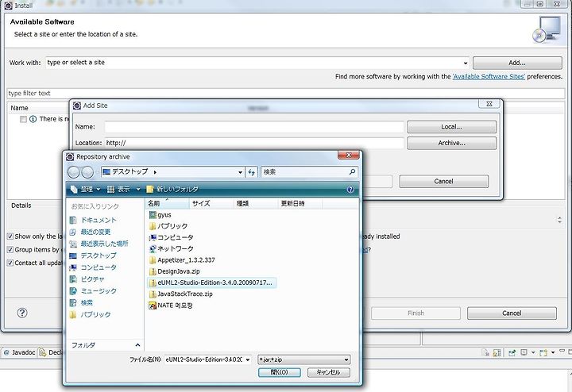Select ネットワーク in the file list
572x392 pixels.
point(171,249)
